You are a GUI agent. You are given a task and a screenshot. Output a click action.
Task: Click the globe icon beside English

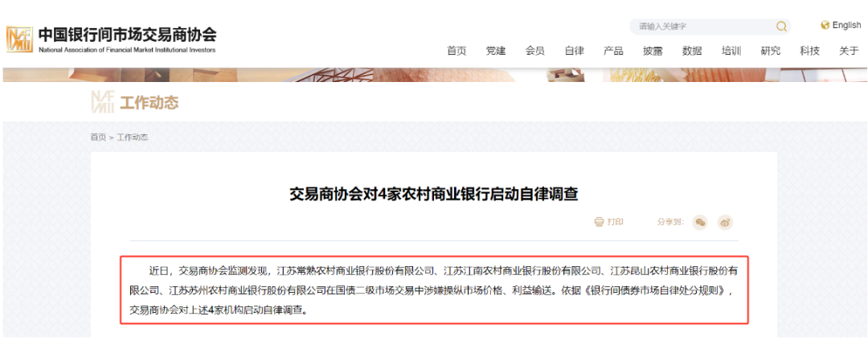tap(825, 25)
